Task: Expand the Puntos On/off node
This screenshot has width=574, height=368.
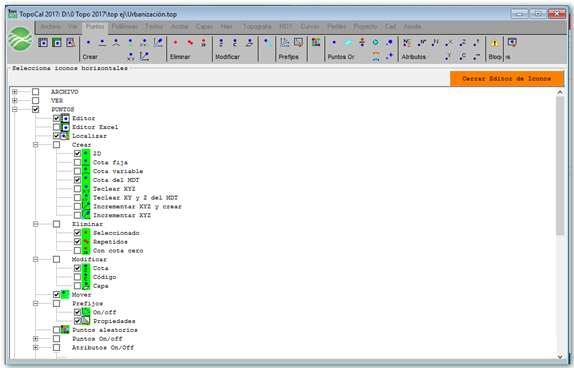Action: pos(36,339)
